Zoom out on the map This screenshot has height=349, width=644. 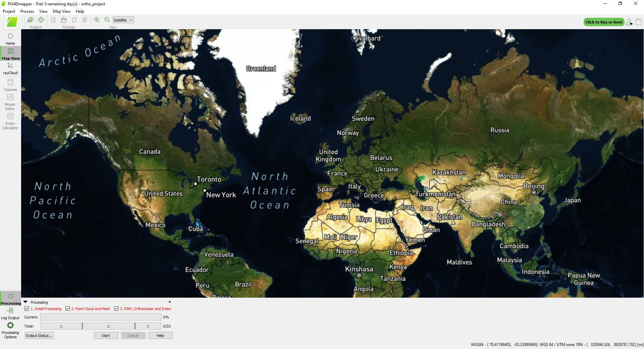coord(107,20)
